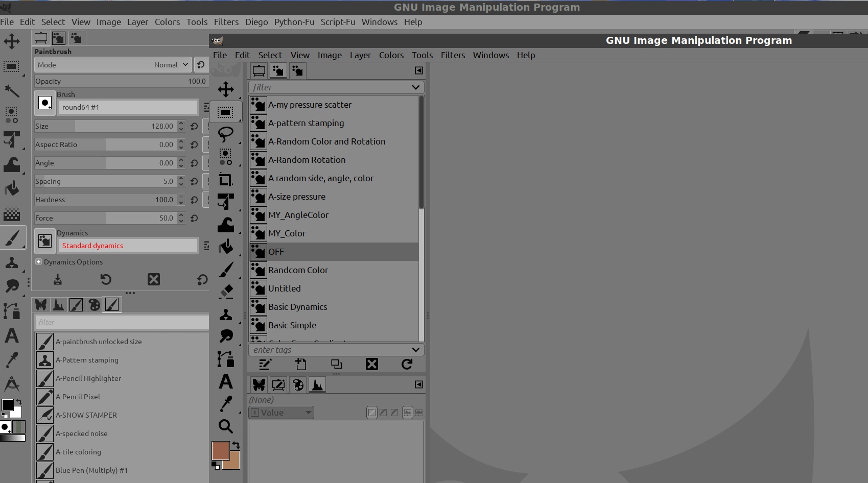
Task: Click the Opacity slider
Action: click(120, 81)
